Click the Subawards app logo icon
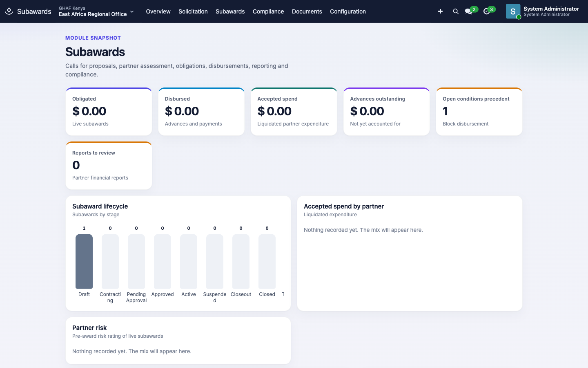The height and width of the screenshot is (368, 588). [x=9, y=11]
